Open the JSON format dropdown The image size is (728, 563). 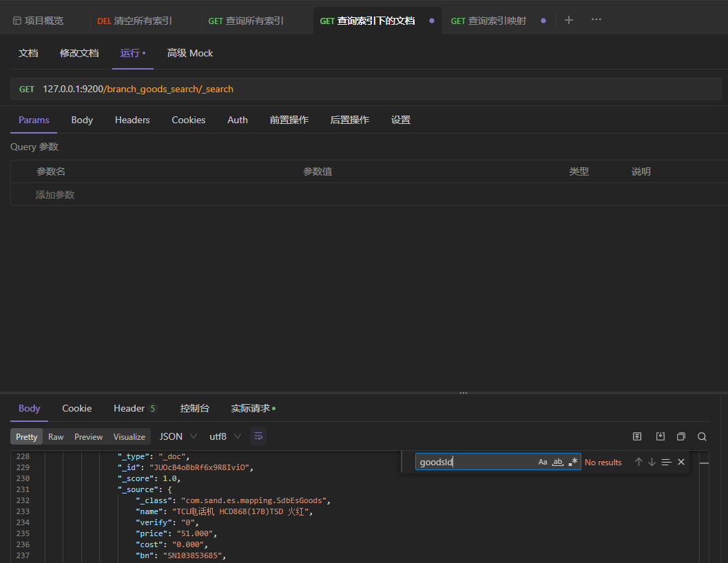(x=178, y=436)
